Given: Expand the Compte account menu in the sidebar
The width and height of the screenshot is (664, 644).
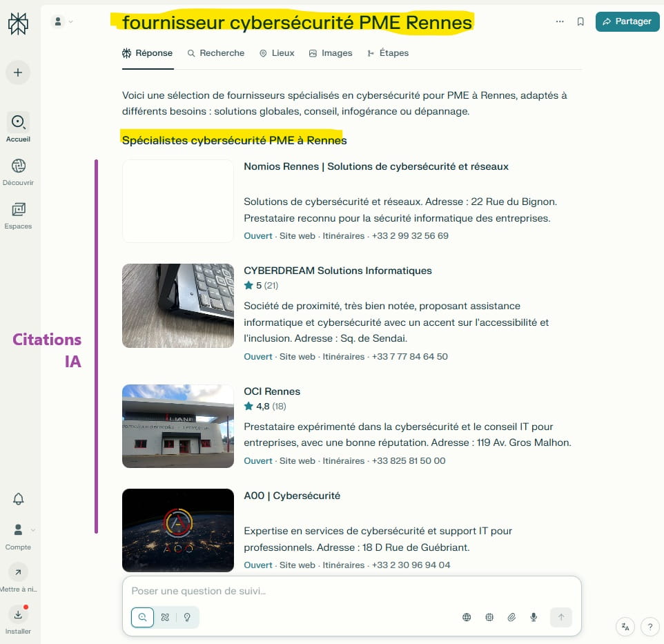Looking at the screenshot, I should (19, 530).
